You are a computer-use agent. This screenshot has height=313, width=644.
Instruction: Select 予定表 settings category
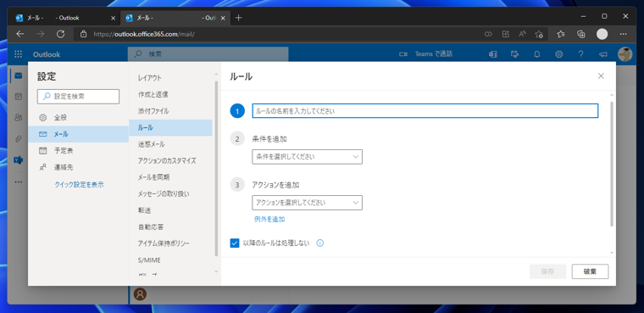tap(79, 150)
